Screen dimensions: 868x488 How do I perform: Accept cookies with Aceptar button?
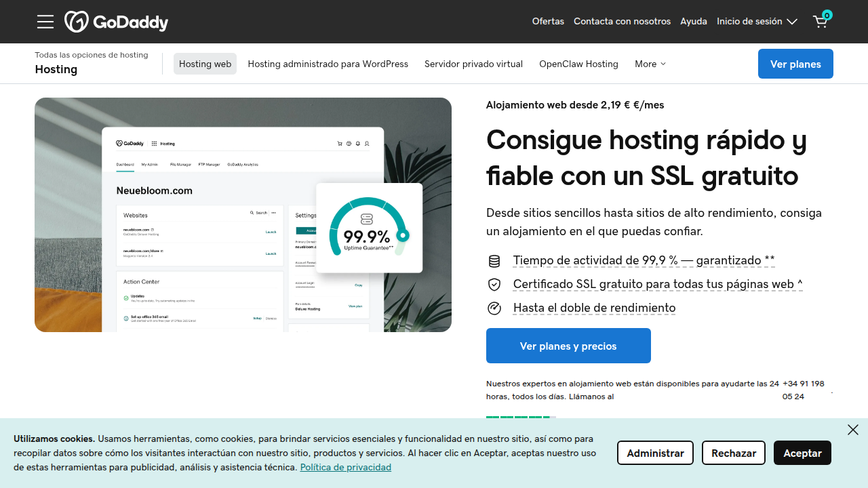pyautogui.click(x=802, y=453)
